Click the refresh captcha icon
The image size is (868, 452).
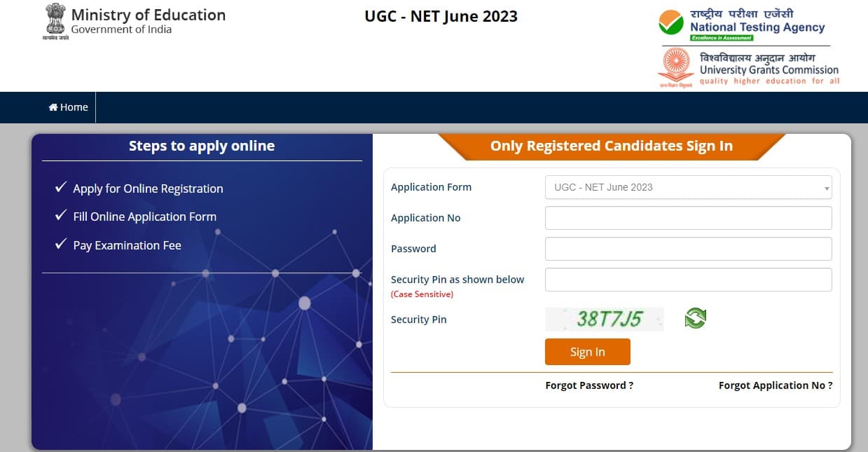coord(694,319)
